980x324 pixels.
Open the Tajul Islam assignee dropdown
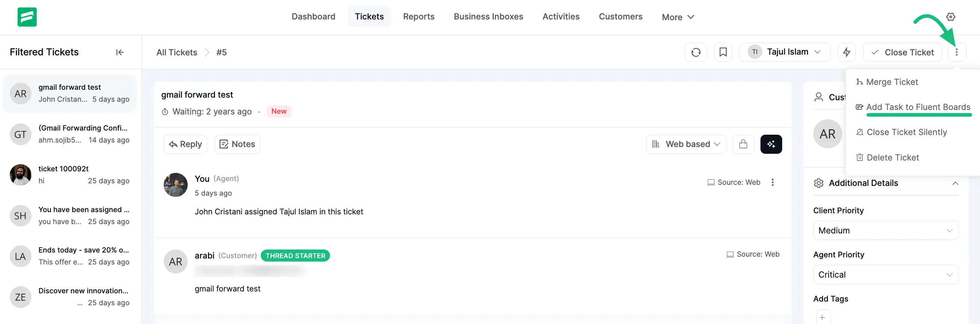pyautogui.click(x=784, y=52)
